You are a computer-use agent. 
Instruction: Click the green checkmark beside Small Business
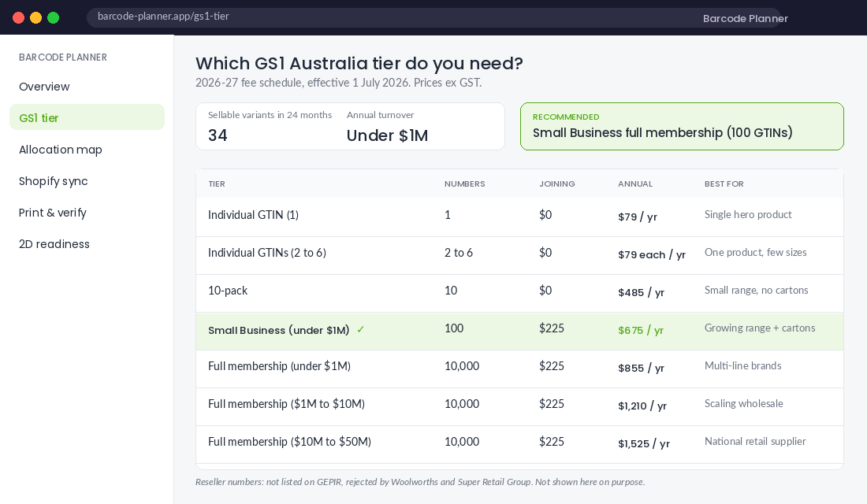(360, 329)
